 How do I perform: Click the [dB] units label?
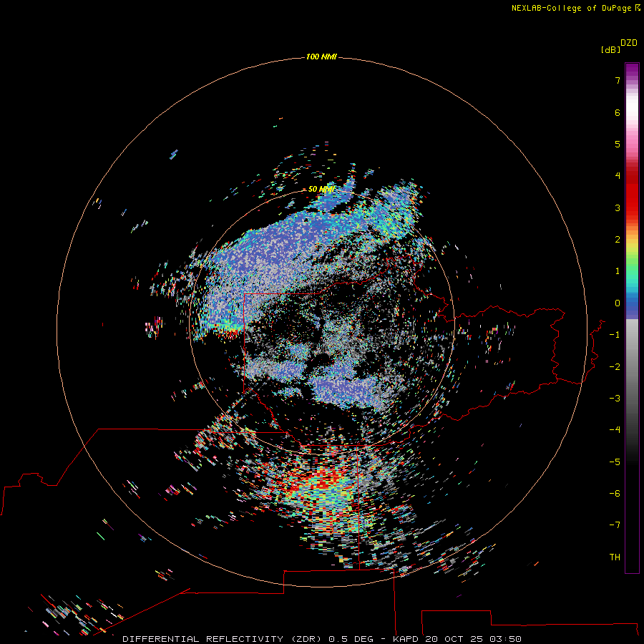pos(611,49)
